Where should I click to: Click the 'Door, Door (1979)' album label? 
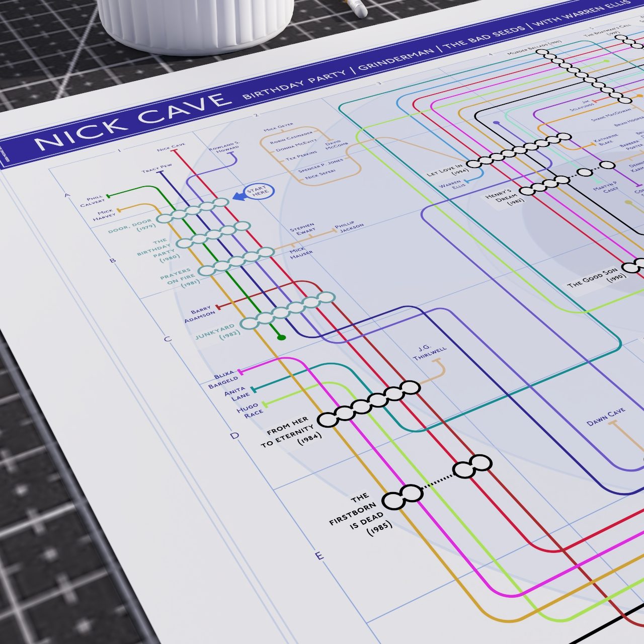click(x=132, y=227)
